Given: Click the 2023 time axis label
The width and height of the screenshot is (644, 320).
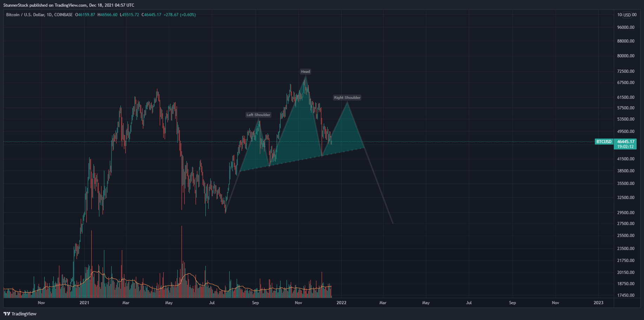Looking at the screenshot, I should point(598,303).
